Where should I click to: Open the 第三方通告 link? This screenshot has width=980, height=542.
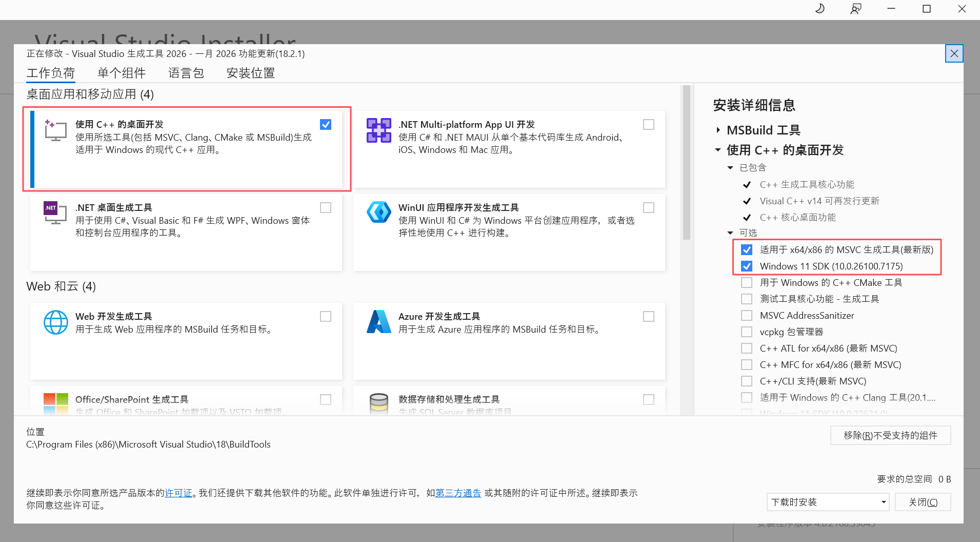(x=458, y=493)
